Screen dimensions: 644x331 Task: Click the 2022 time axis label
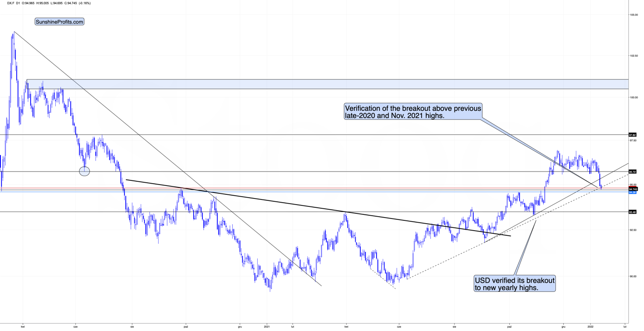tap(591, 327)
